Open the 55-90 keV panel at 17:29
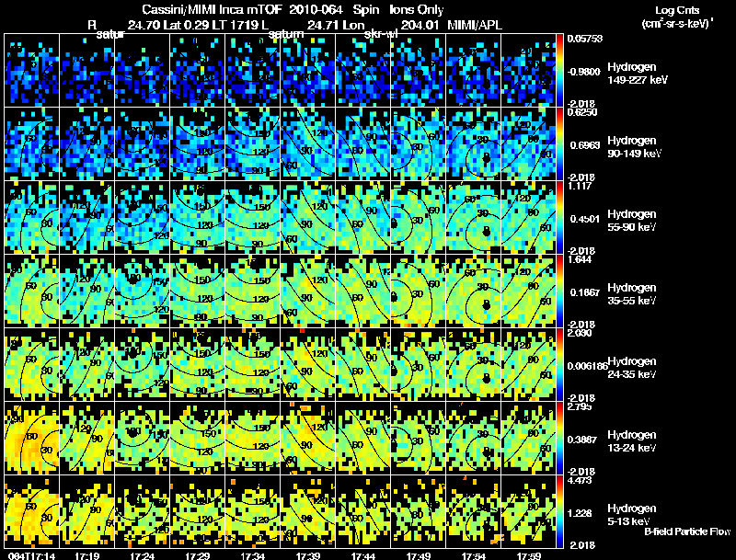Screen dimensions: 736x560 tap(198, 217)
